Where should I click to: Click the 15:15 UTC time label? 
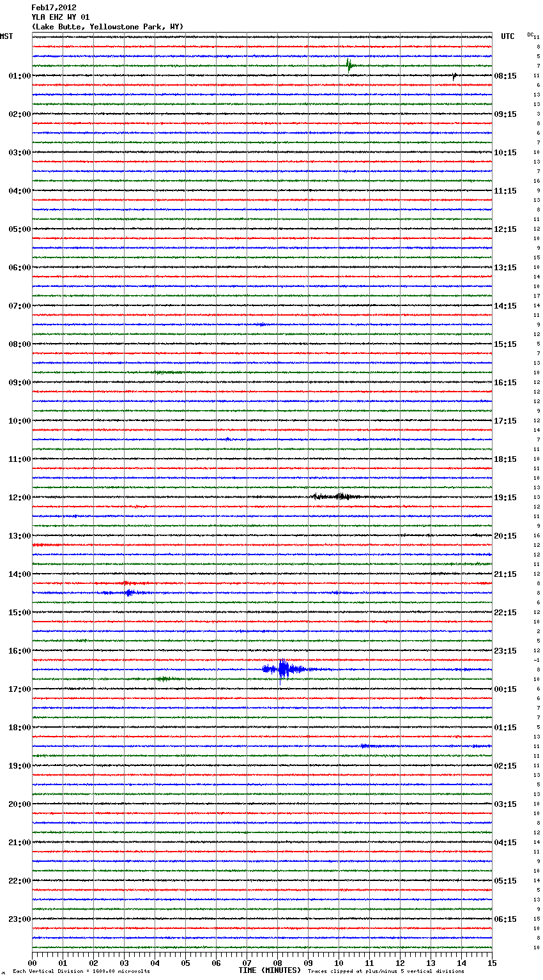click(505, 344)
